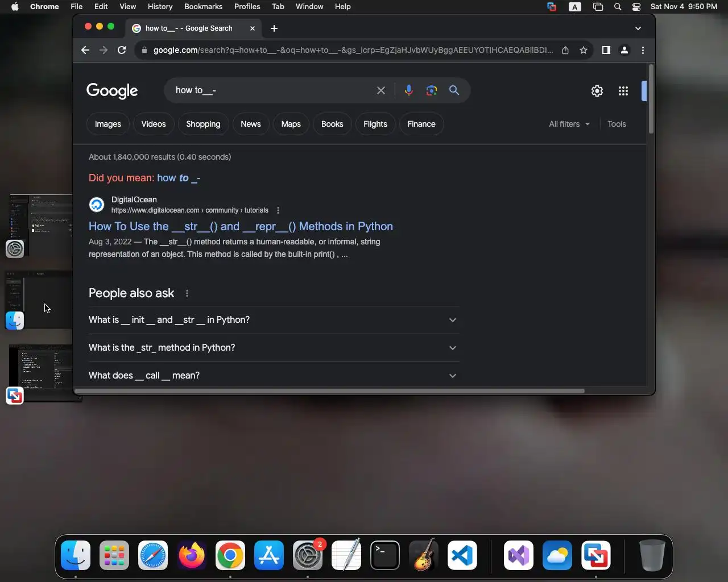Screen dimensions: 728x582
Task: Open the DigitalOcean result options dots
Action: pos(278,210)
